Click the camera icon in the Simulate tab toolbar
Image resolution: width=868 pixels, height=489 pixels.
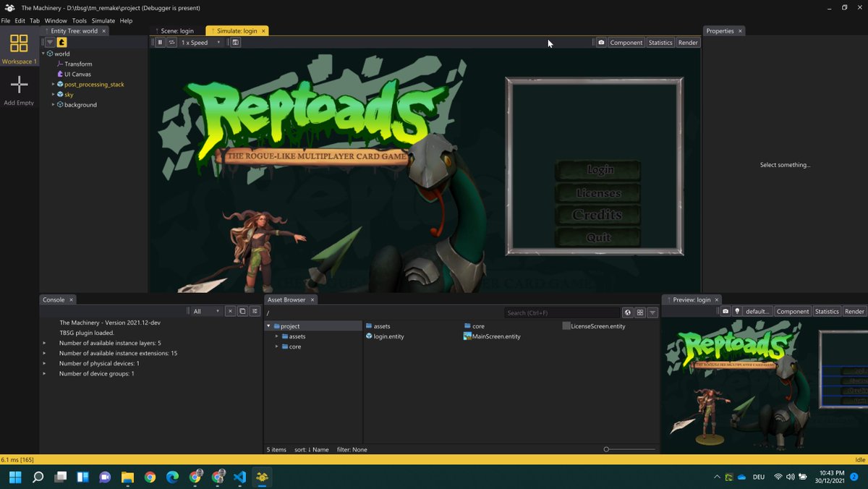coord(601,43)
